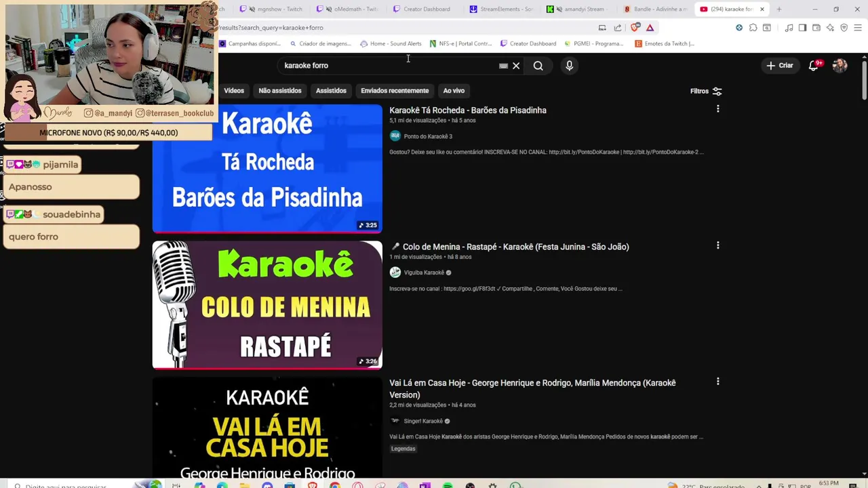
Task: Switch to the StreamElements tab
Action: click(501, 9)
